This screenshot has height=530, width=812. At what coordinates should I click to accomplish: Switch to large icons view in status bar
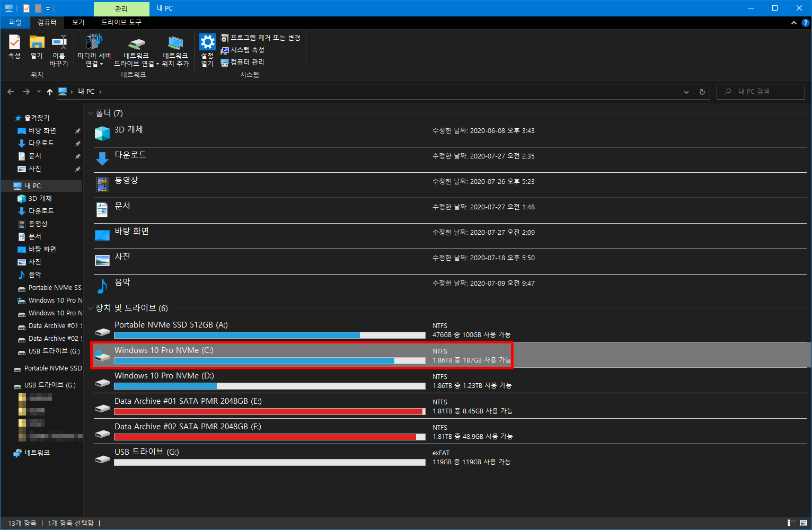click(x=804, y=523)
